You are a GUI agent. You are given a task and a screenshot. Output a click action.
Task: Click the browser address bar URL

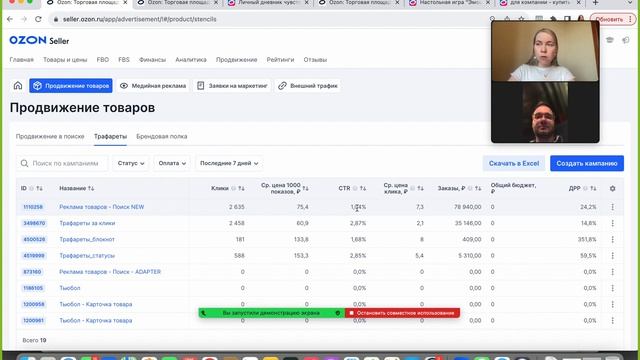[140, 19]
